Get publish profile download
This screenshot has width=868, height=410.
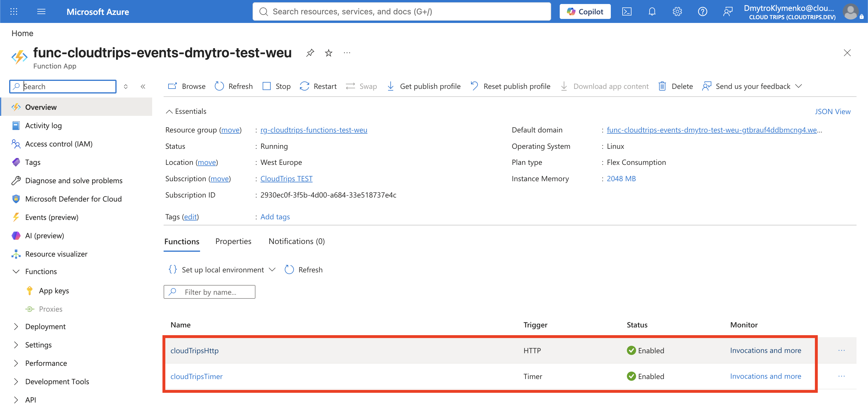[x=424, y=86]
